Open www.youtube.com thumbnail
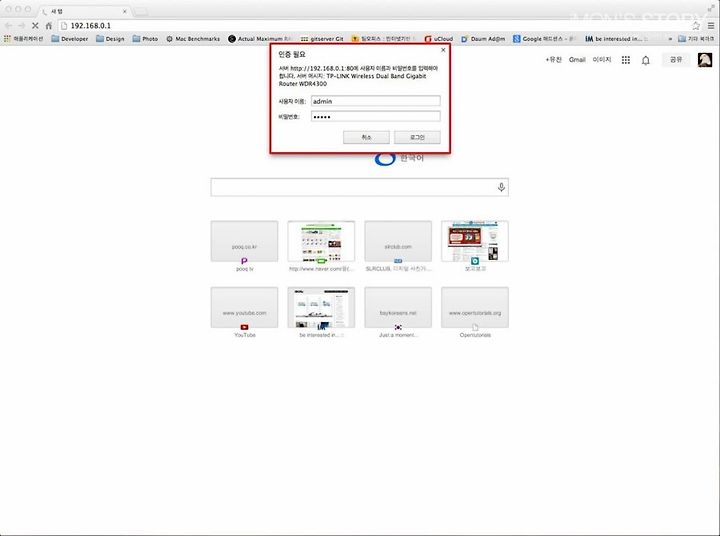The image size is (720, 536). 244,307
